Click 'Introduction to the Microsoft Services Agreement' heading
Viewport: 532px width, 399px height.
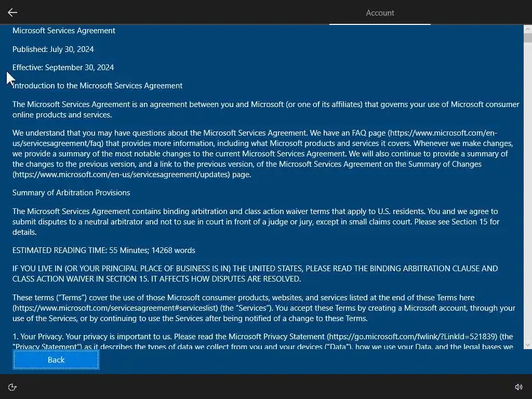tap(97, 86)
